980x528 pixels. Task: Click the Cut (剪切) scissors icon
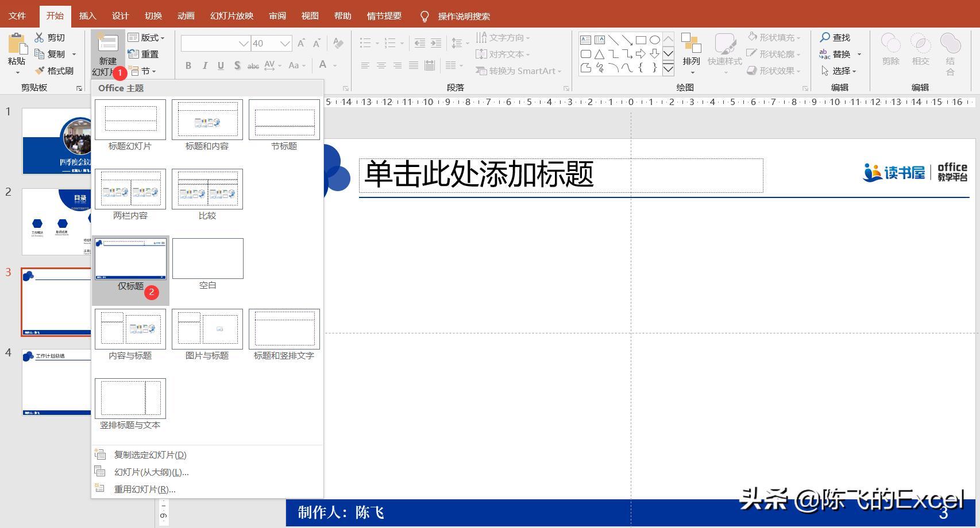point(39,37)
